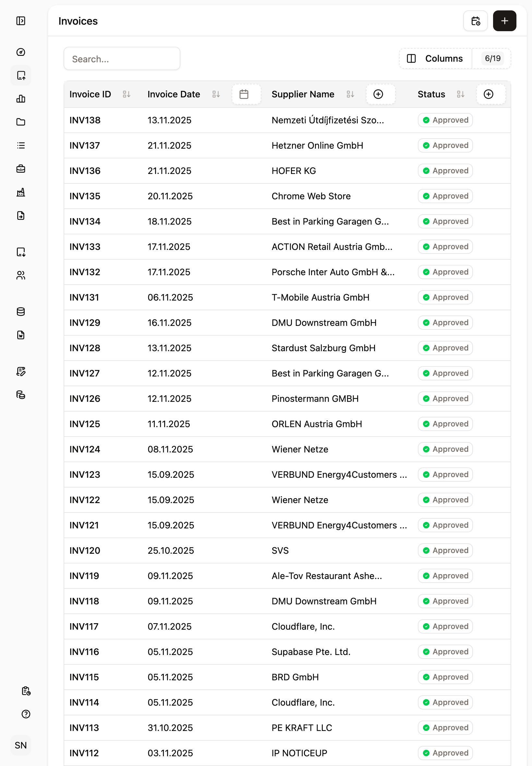Viewport: 532px width, 766px height.
Task: Click the database icon in the sidebar
Action: 21,312
